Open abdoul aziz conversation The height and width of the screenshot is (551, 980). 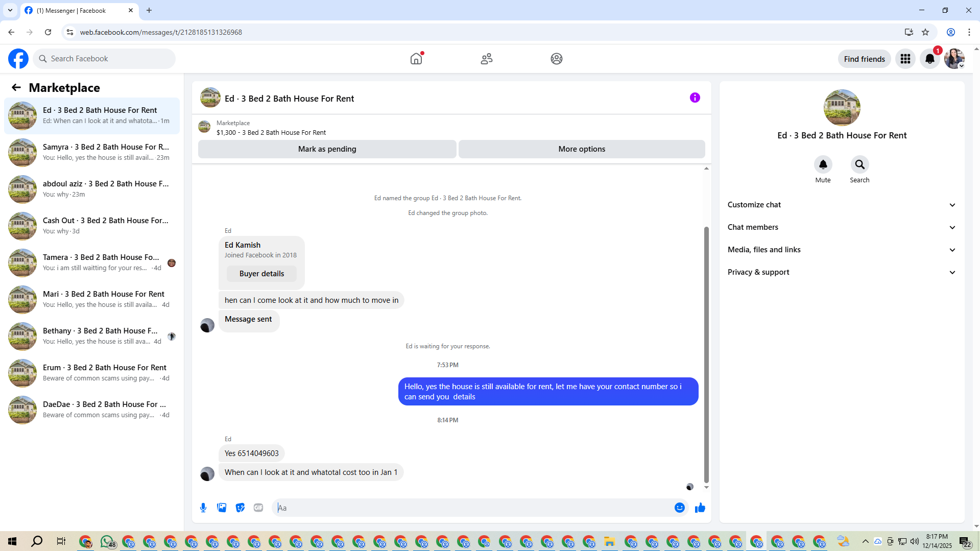[92, 189]
